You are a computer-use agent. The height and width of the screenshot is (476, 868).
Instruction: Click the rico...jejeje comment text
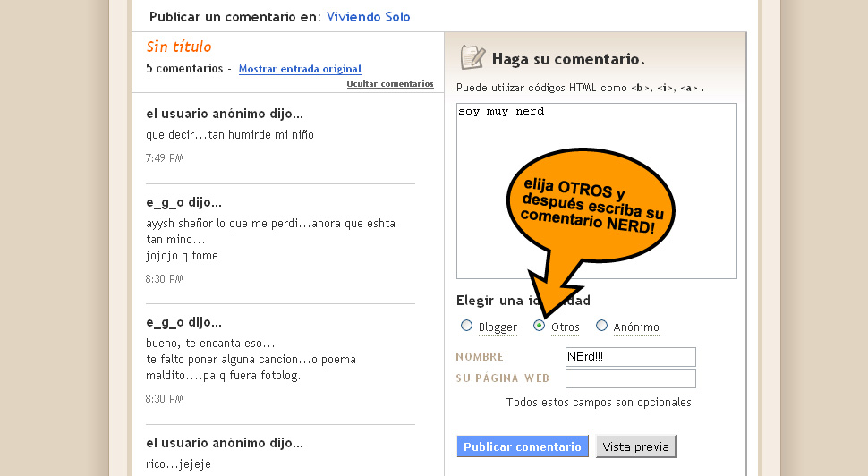pyautogui.click(x=178, y=464)
